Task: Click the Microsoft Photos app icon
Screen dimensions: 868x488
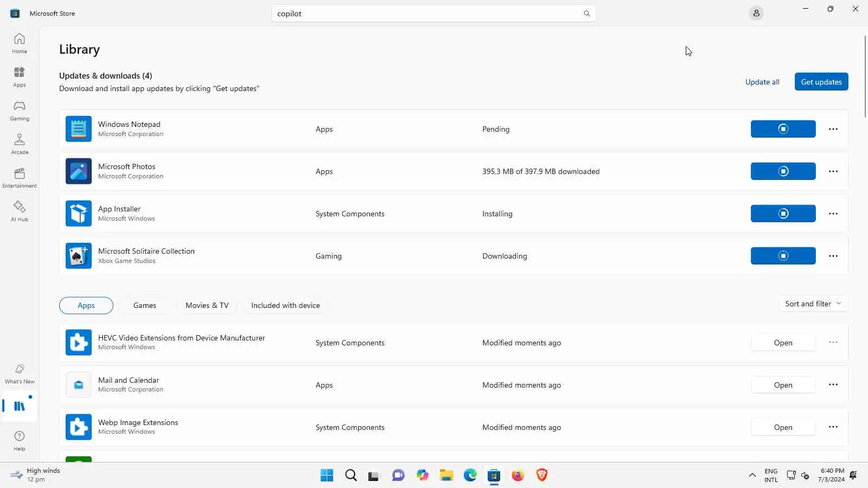Action: point(79,171)
